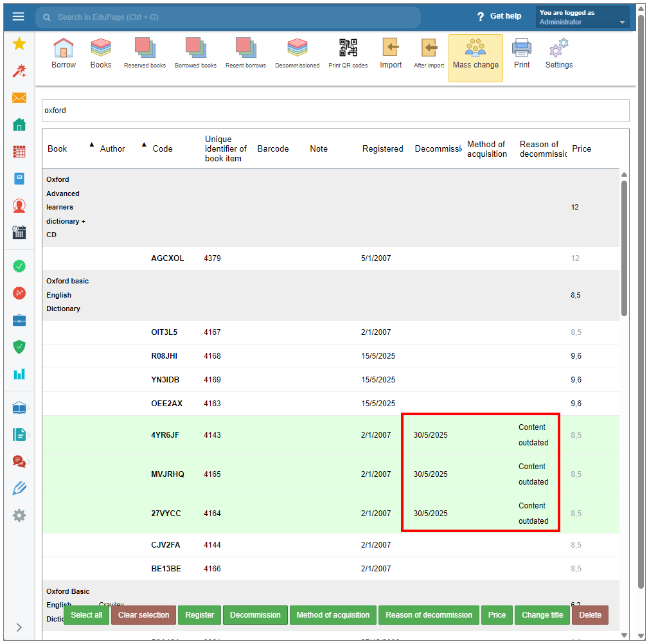The height and width of the screenshot is (644, 649).
Task: Open the hamburger main menu
Action: pos(18,17)
